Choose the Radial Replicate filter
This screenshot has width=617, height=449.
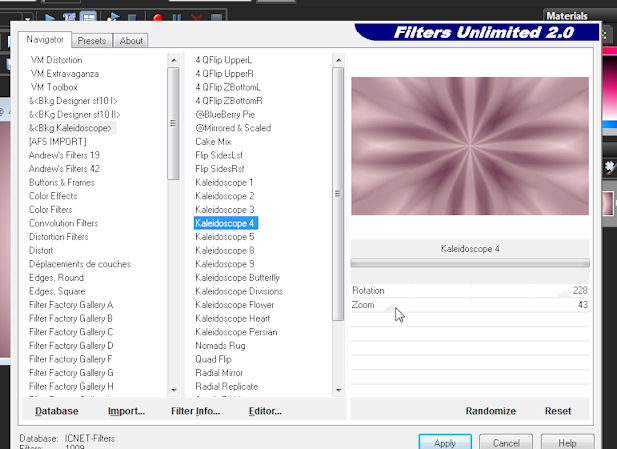[227, 386]
